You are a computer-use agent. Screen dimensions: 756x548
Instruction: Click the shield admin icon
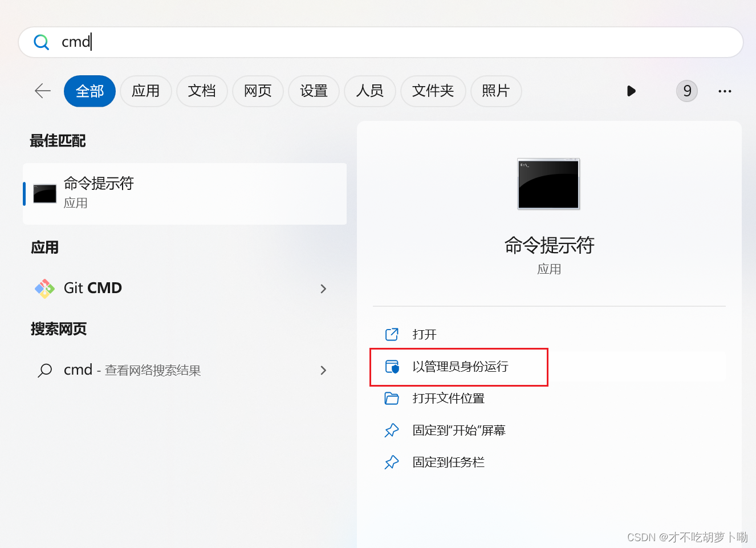[x=392, y=367]
